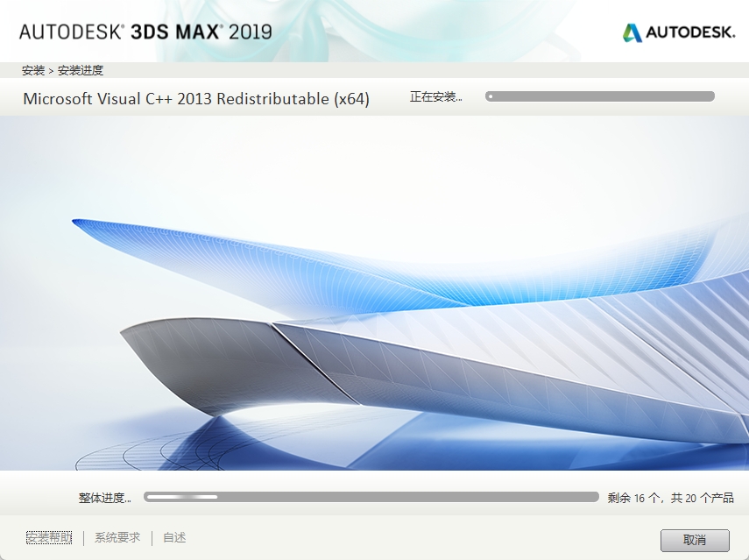Image resolution: width=749 pixels, height=560 pixels.
Task: Select the 安装进度 breadcrumb entry
Action: click(81, 69)
